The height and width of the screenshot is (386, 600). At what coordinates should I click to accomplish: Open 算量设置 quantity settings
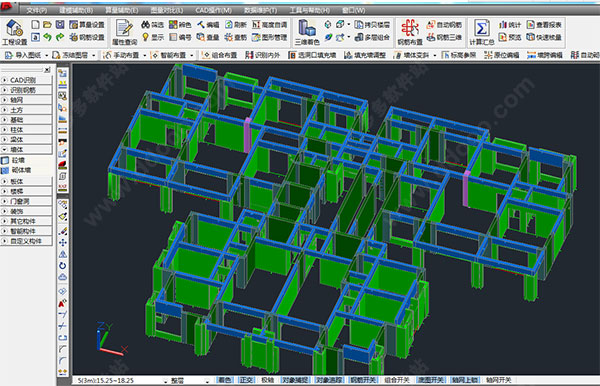(87, 25)
